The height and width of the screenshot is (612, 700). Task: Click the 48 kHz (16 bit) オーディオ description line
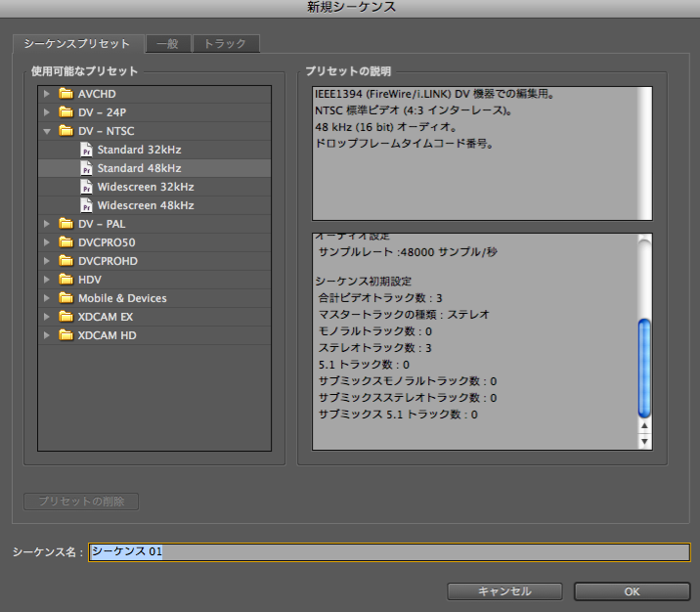(386, 127)
